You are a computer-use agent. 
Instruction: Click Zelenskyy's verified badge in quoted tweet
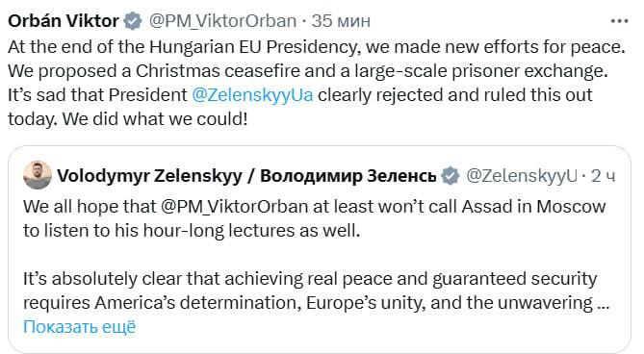(451, 176)
